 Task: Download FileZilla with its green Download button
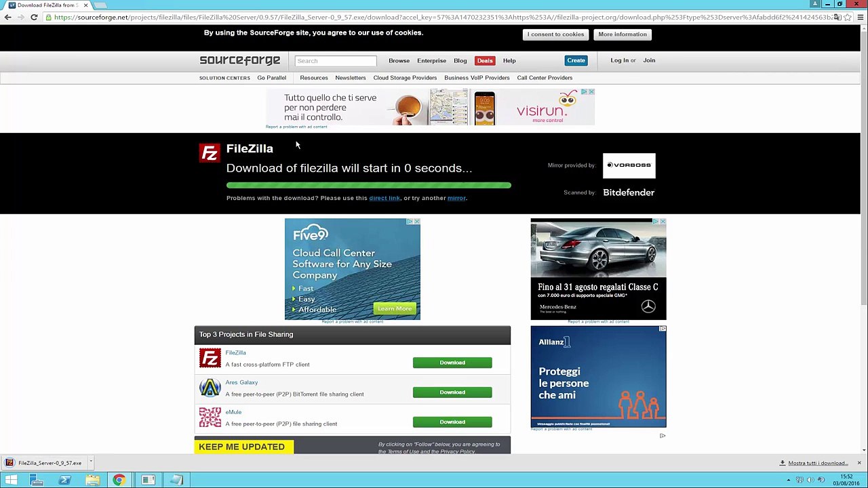(x=452, y=363)
